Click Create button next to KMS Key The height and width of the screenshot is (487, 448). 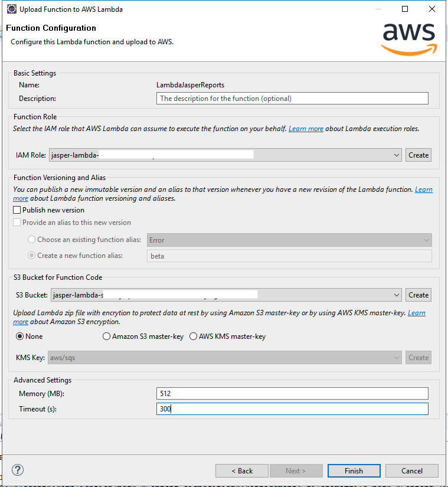[418, 358]
